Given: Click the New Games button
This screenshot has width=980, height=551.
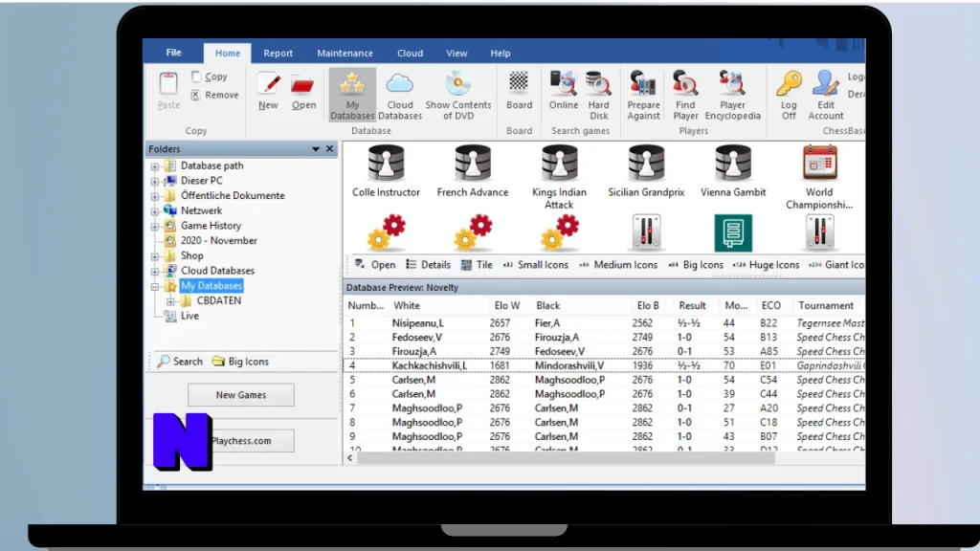Looking at the screenshot, I should click(240, 395).
